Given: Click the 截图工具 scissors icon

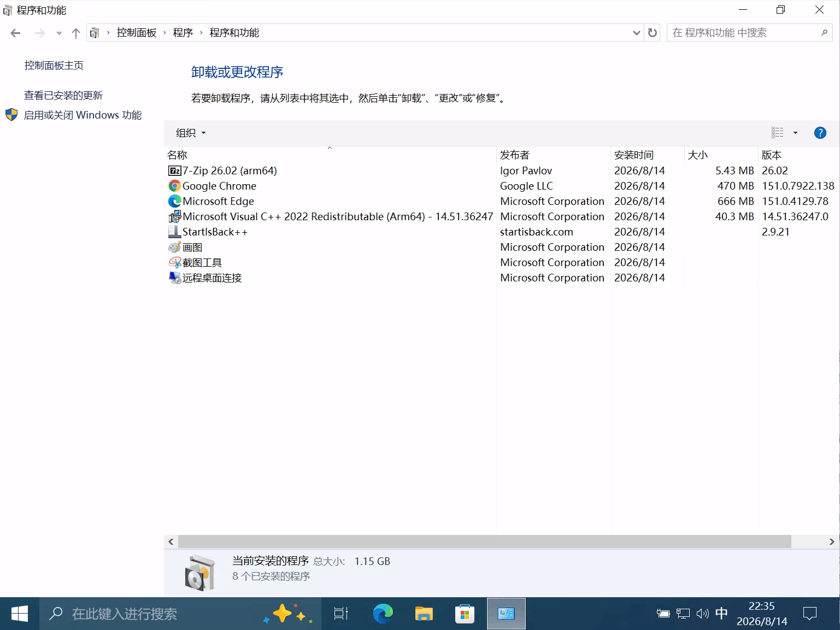Looking at the screenshot, I should (174, 263).
